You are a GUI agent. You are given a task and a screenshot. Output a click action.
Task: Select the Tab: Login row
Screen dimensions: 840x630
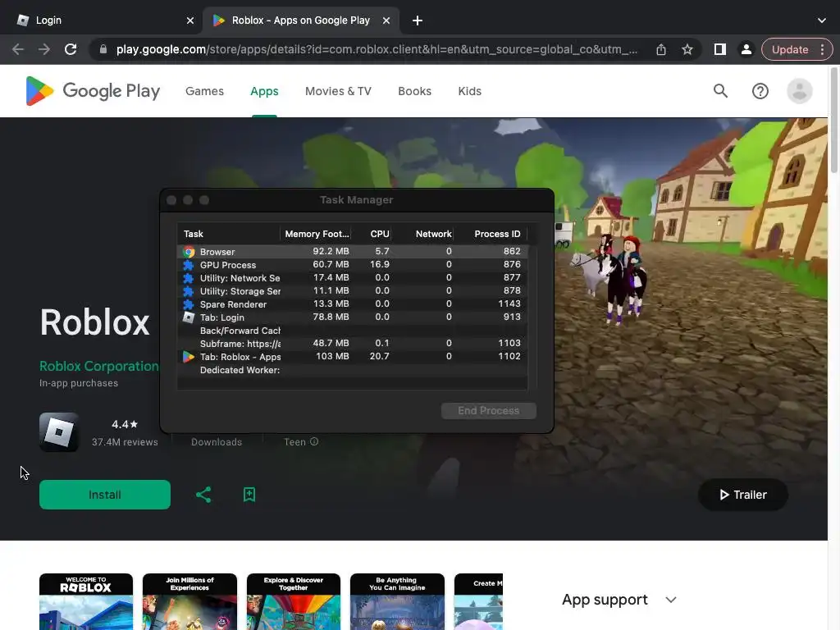point(353,317)
